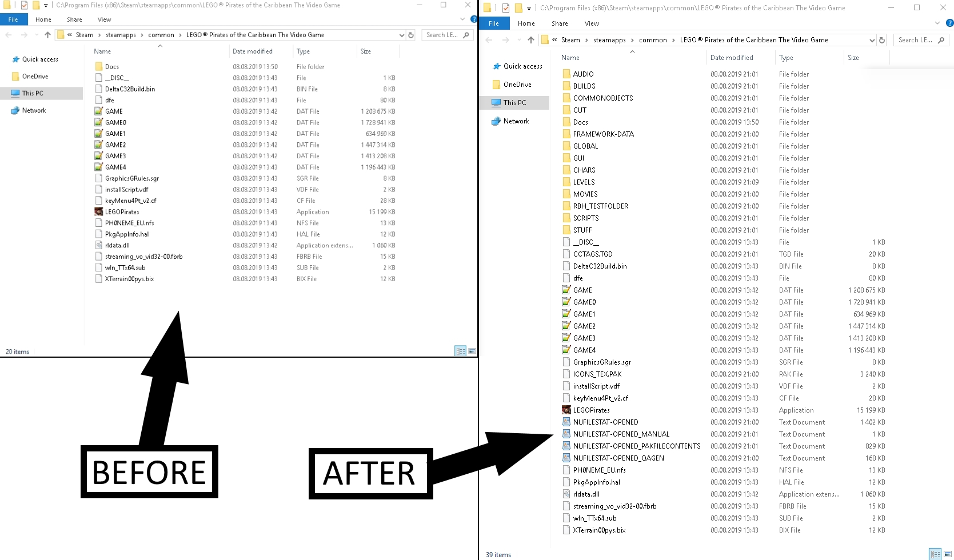Select the GAME0 DAT file icon in BEFORE window
This screenshot has height=560, width=954.
click(99, 122)
